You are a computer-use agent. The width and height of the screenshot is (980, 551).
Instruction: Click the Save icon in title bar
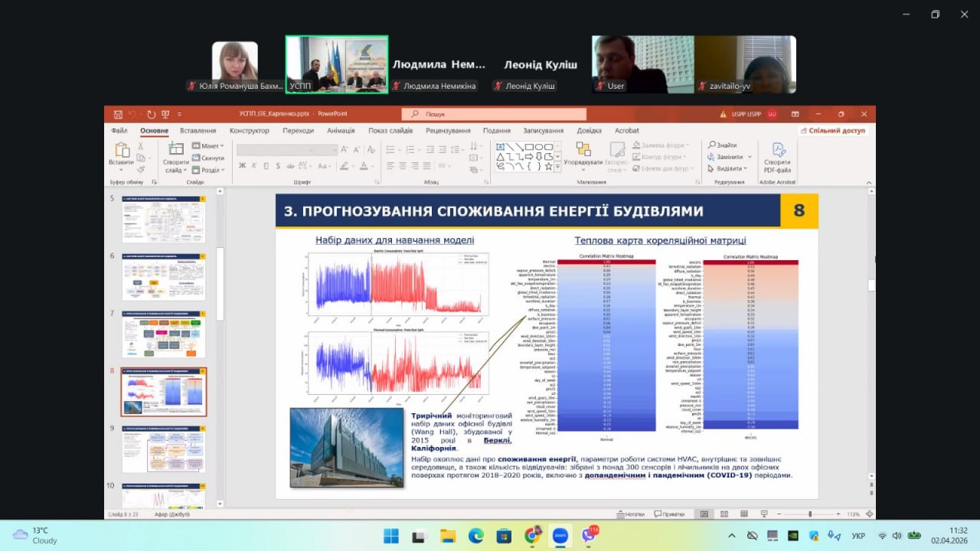[118, 114]
